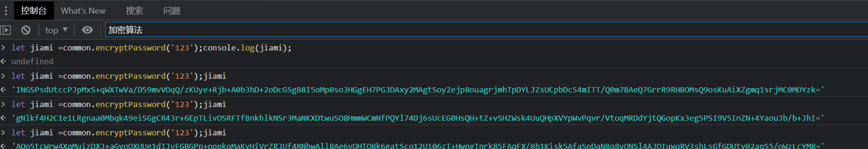The image size is (868, 149).
Task: Show the console sidebar panel
Action: click(x=6, y=30)
